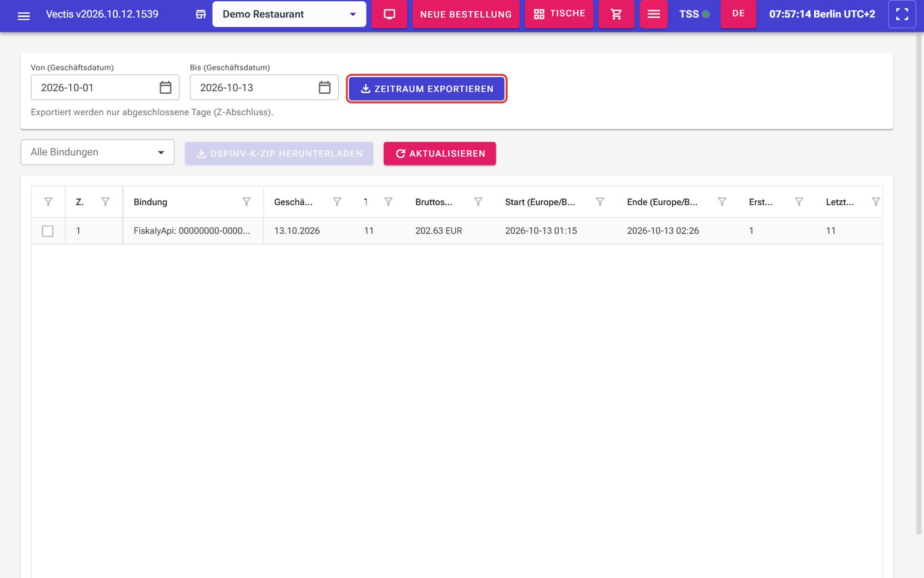Open the customer display monitor button
924x578 pixels.
[x=389, y=14]
